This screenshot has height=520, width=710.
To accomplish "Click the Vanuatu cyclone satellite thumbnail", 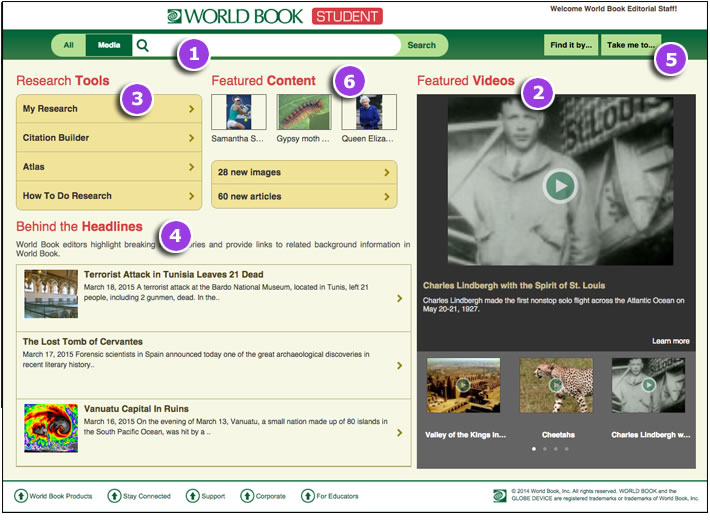I will coord(51,428).
